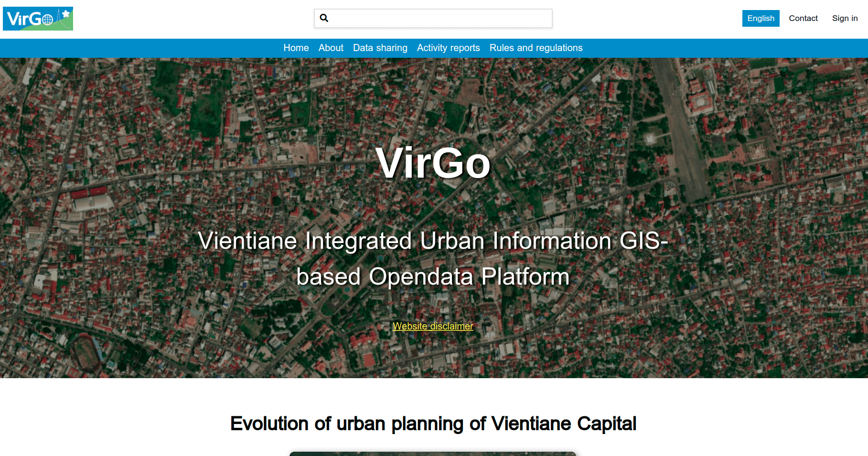Click the VirGo logo in the header

tap(38, 19)
